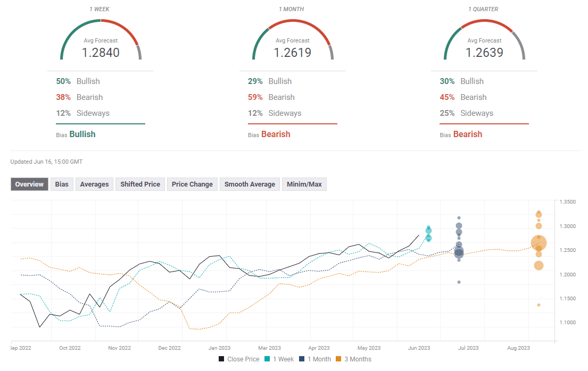588x371 pixels.
Task: Click the orange 3 Months legend swatch
Action: (338, 359)
